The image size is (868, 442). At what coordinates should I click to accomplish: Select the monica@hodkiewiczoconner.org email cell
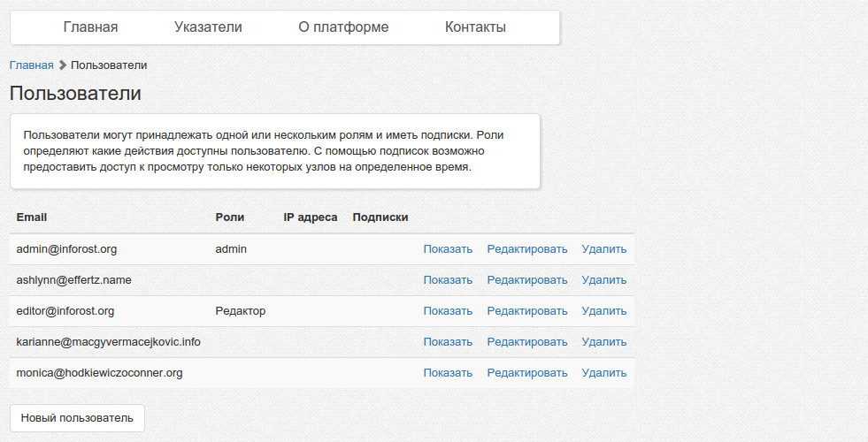[x=99, y=373]
